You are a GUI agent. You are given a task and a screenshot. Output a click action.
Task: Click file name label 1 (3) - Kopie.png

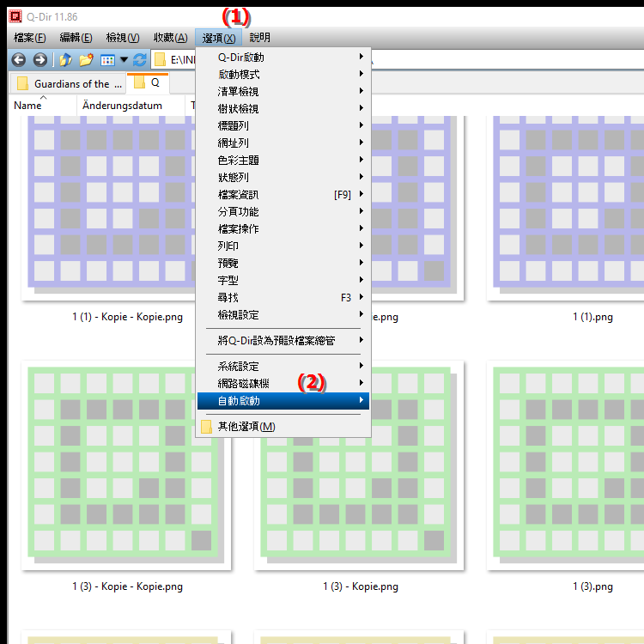[360, 586]
